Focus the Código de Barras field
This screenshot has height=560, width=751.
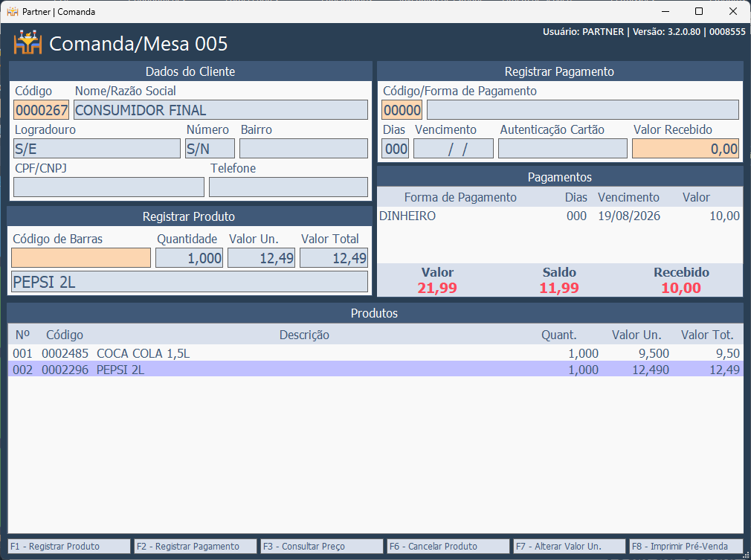(x=81, y=258)
